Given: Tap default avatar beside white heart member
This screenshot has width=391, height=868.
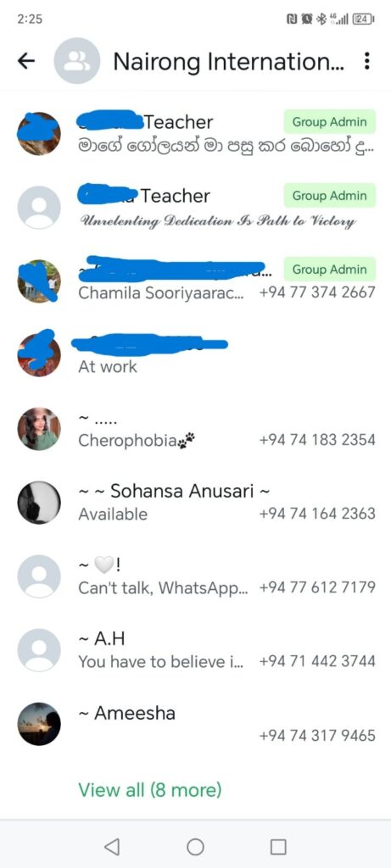Looking at the screenshot, I should pyautogui.click(x=39, y=576).
